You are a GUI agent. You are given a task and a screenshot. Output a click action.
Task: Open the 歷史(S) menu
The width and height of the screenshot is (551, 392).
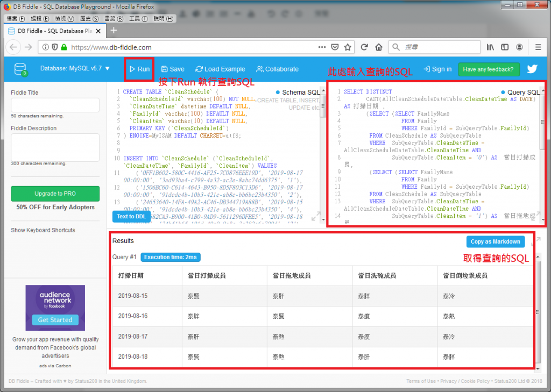(x=89, y=19)
